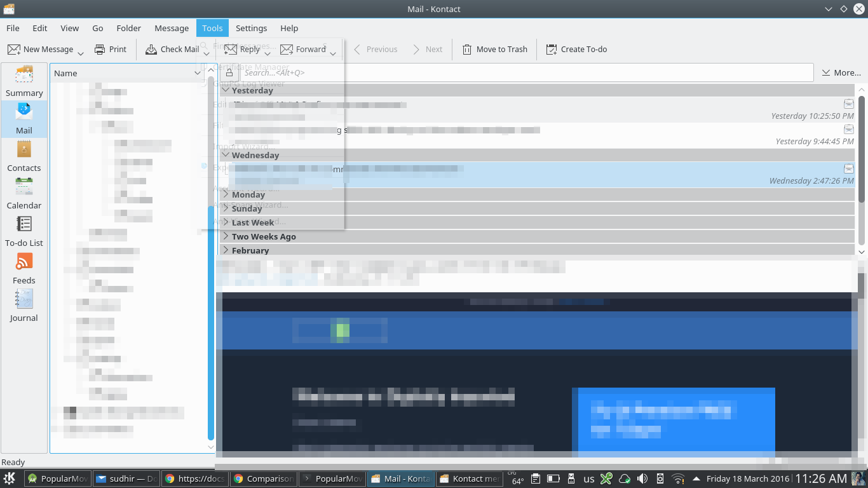This screenshot has height=488, width=868.
Task: Select message dated Yesterday 10:25:50 PM
Action: [538, 110]
